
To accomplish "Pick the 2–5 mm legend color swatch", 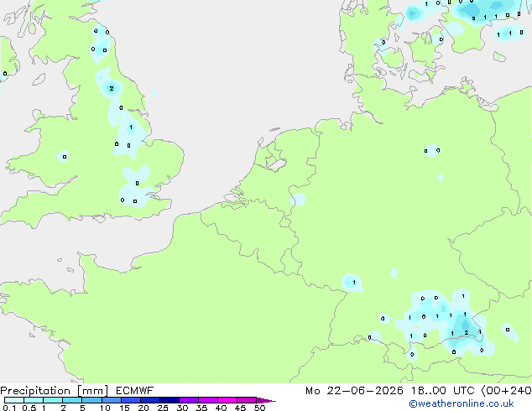I will click(72, 400).
